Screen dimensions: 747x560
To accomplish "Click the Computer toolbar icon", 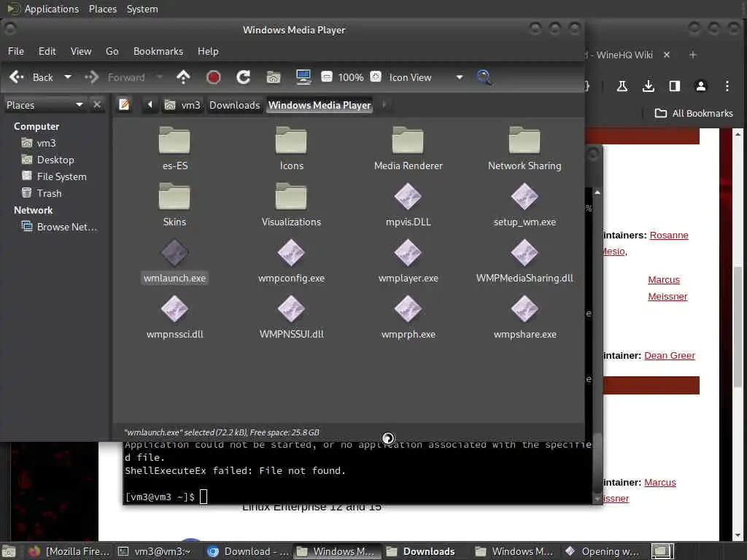I will click(x=303, y=77).
